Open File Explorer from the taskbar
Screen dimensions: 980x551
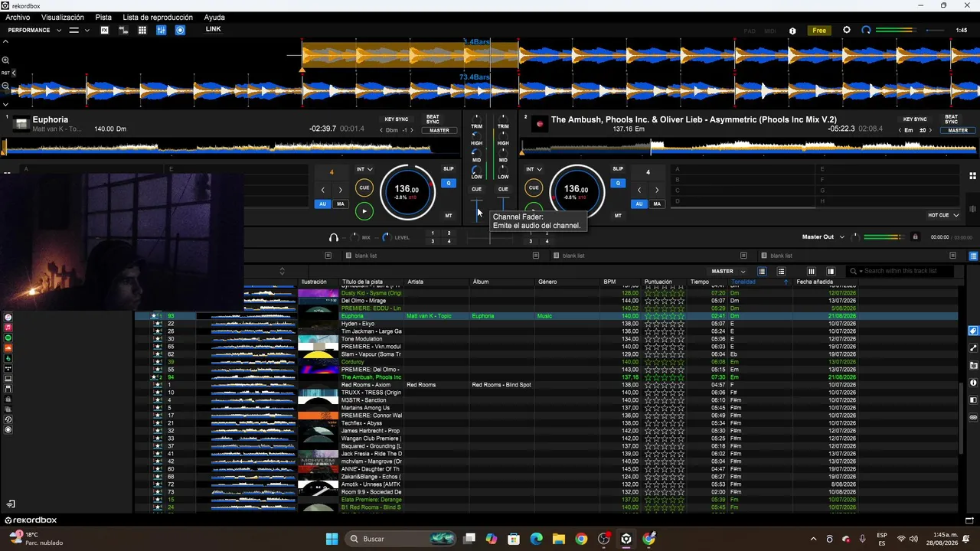(x=559, y=539)
